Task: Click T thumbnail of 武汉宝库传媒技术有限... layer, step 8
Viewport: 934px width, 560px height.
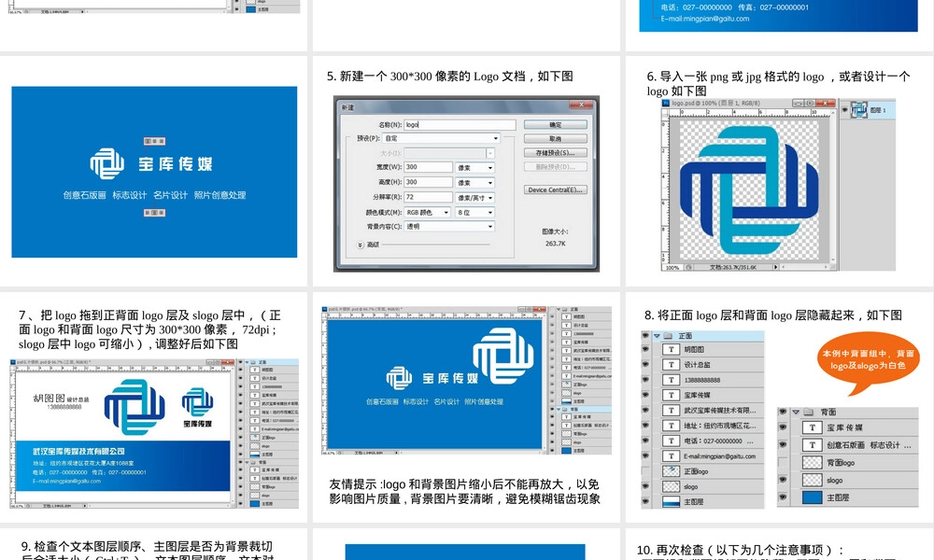Action: pyautogui.click(x=671, y=410)
